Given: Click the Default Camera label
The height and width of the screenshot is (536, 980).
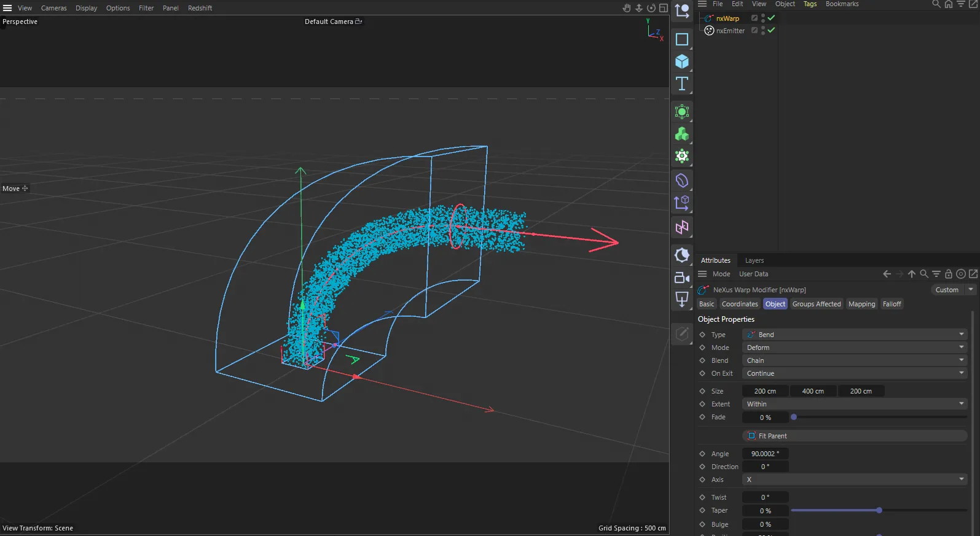Looking at the screenshot, I should (329, 21).
